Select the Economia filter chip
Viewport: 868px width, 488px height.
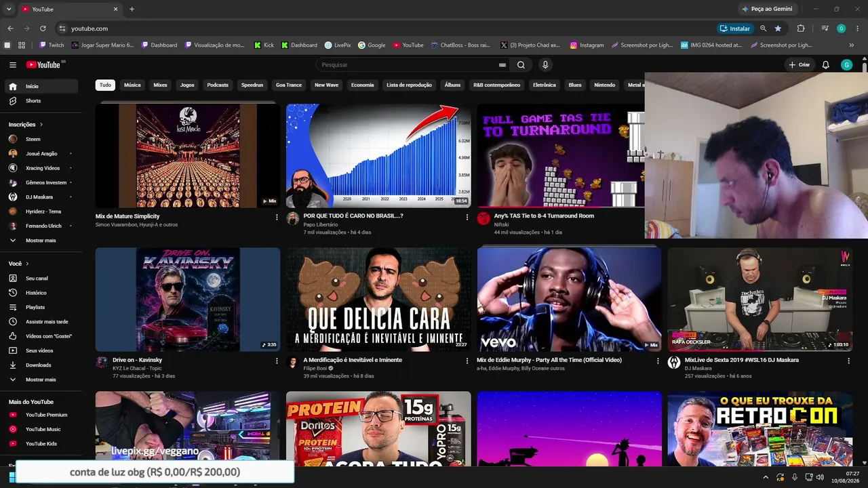point(362,85)
